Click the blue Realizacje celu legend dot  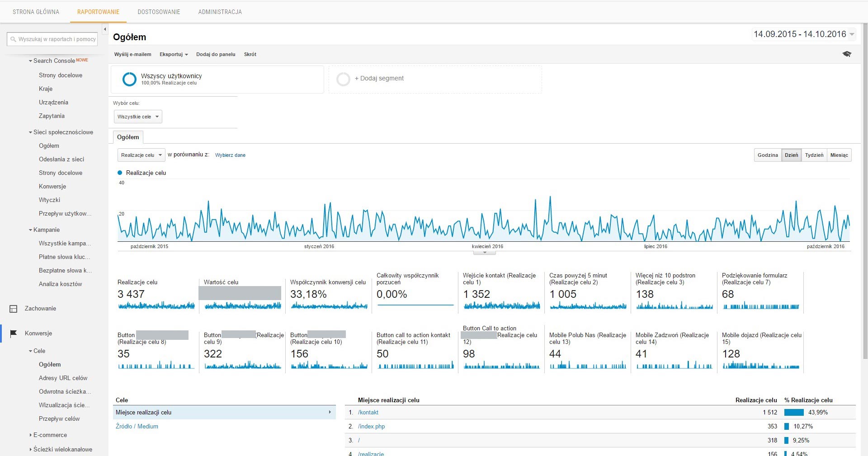(120, 173)
